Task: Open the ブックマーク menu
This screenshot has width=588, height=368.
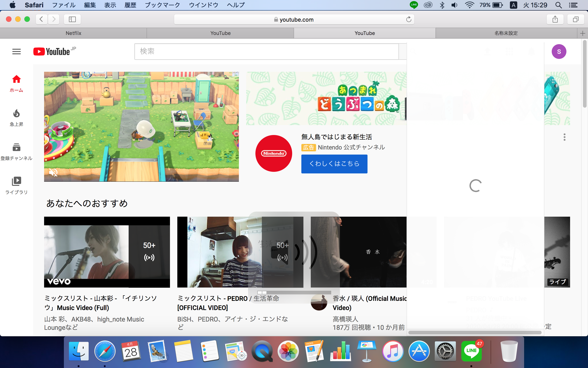Action: click(162, 5)
